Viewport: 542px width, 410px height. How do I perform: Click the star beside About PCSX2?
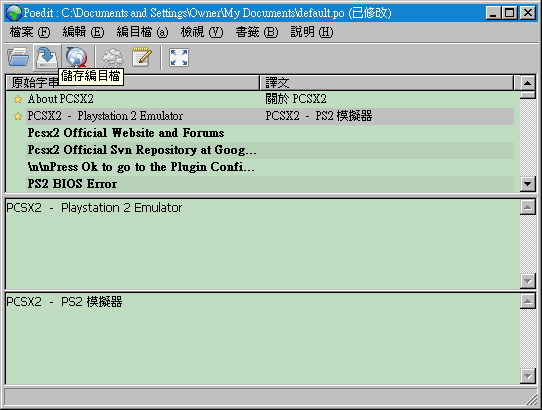click(18, 100)
